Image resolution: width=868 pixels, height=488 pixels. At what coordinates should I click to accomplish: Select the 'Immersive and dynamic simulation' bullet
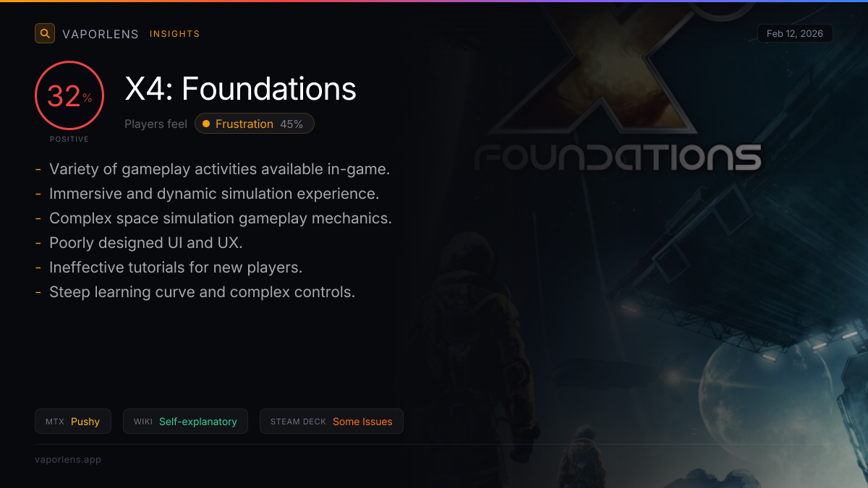click(214, 194)
